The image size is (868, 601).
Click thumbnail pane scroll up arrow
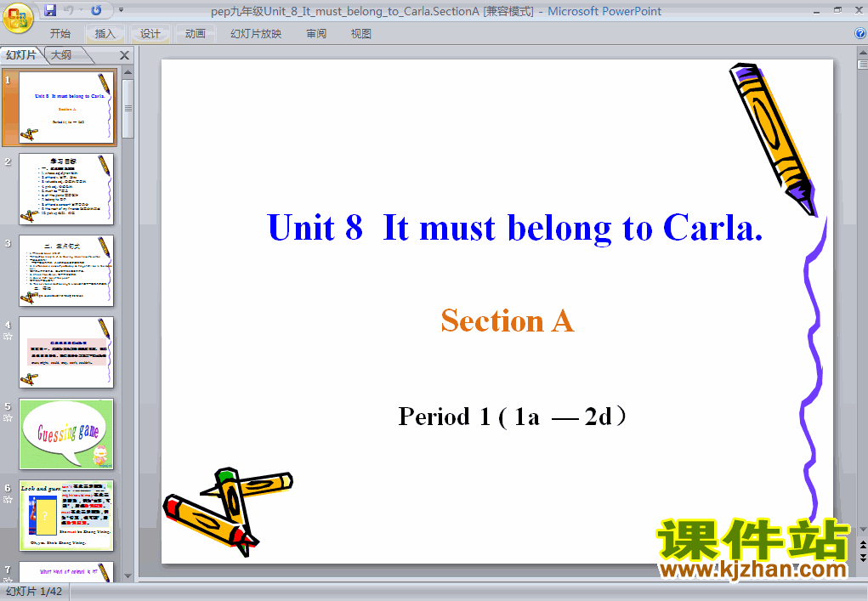tap(128, 72)
